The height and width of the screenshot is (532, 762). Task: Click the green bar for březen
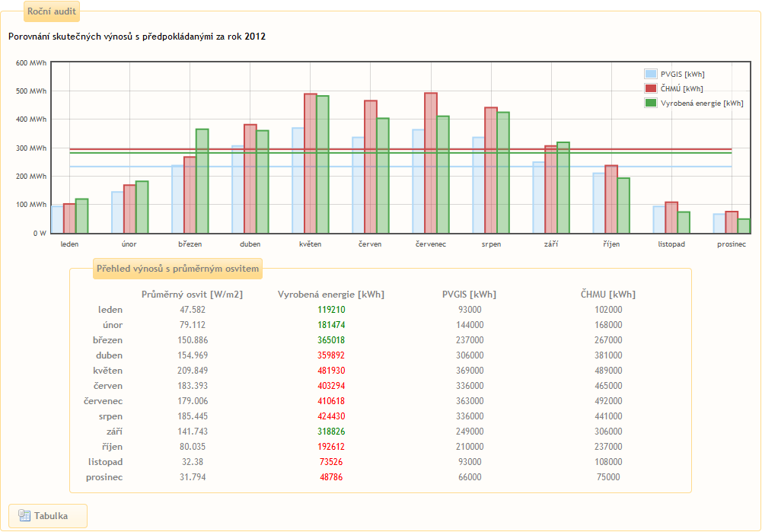pyautogui.click(x=202, y=181)
